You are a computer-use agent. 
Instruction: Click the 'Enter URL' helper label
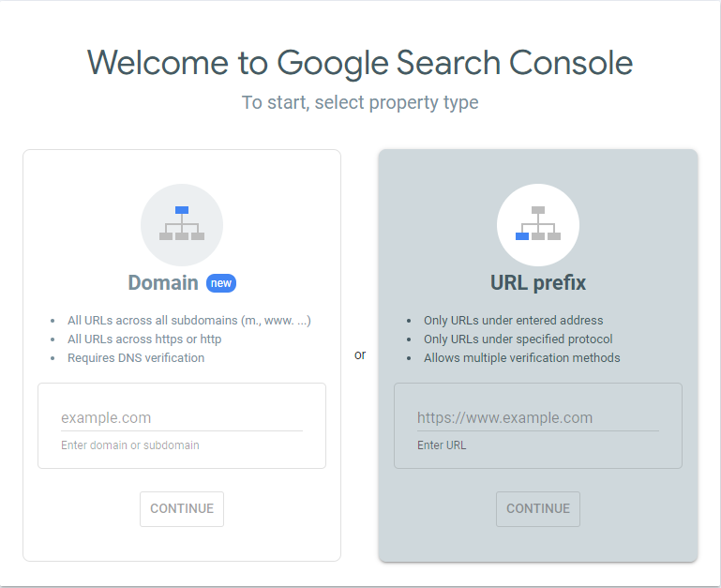pos(442,445)
